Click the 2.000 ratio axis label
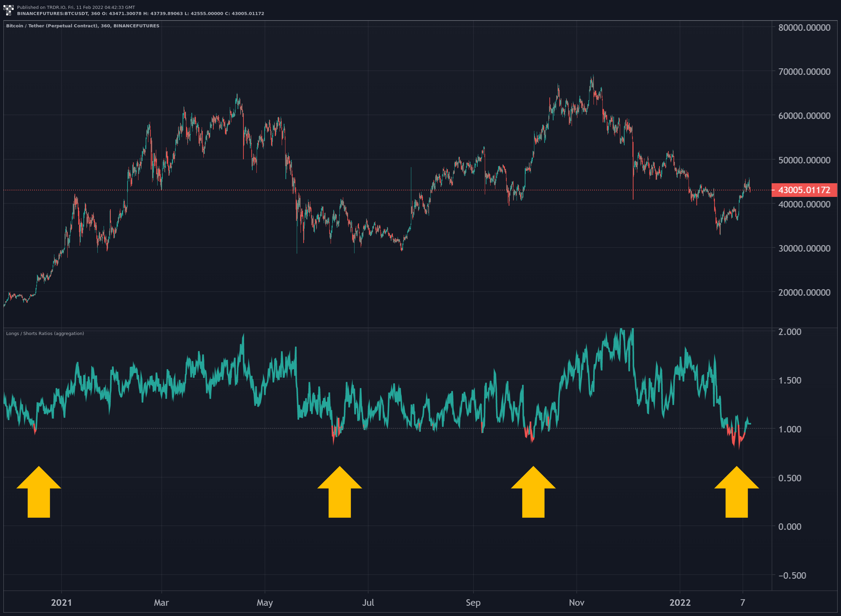 click(x=789, y=332)
